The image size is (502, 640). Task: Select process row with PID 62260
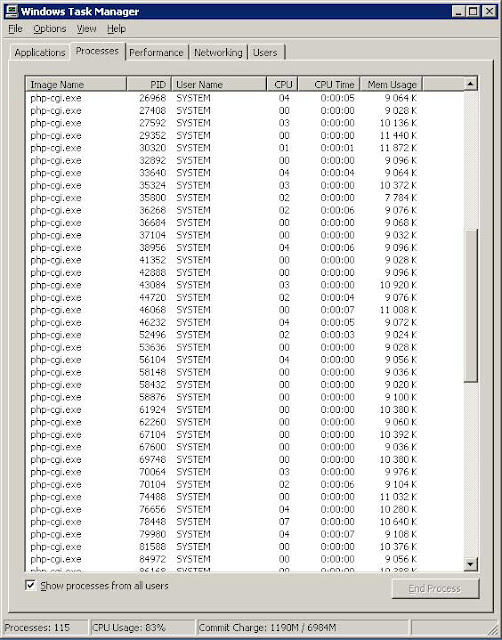point(245,422)
